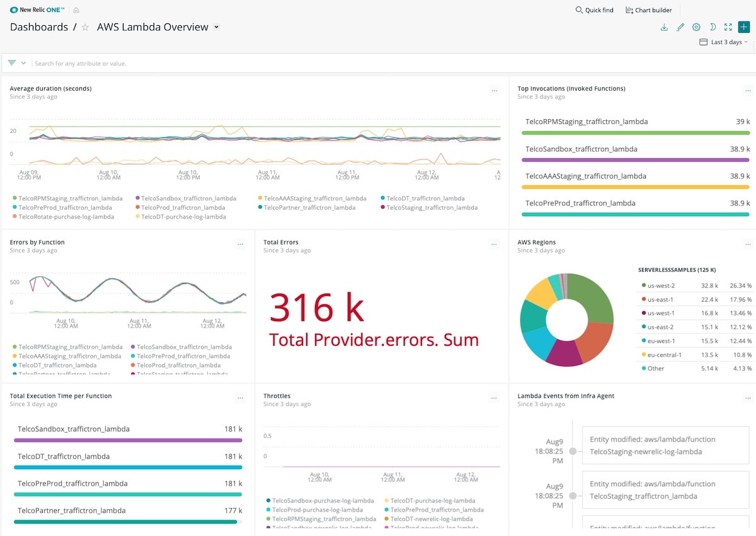Viewport: 756px width, 536px height.
Task: Click the Other row in regions legend
Action: pyautogui.click(x=697, y=368)
